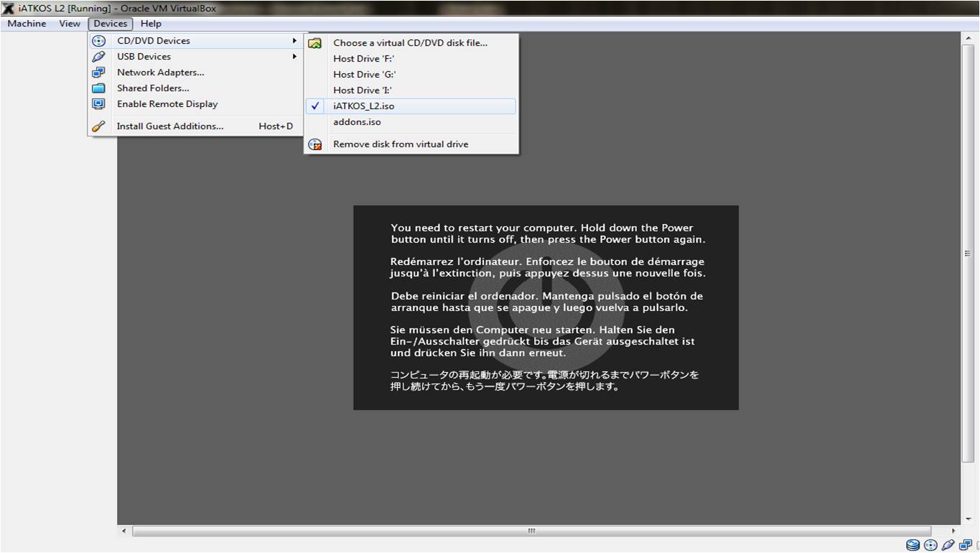Toggle the checked iATKOS_L2.iso disk entry
The width and height of the screenshot is (980, 553).
tap(411, 106)
